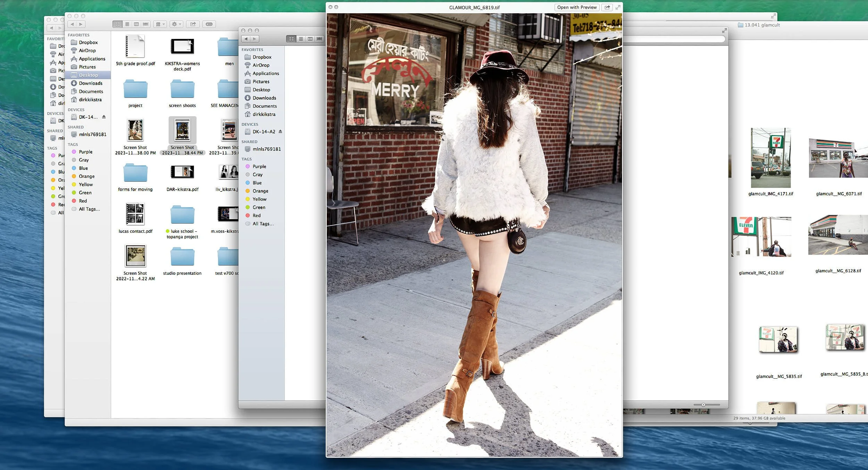Click the forward navigation arrow
This screenshot has width=868, height=470.
81,24
